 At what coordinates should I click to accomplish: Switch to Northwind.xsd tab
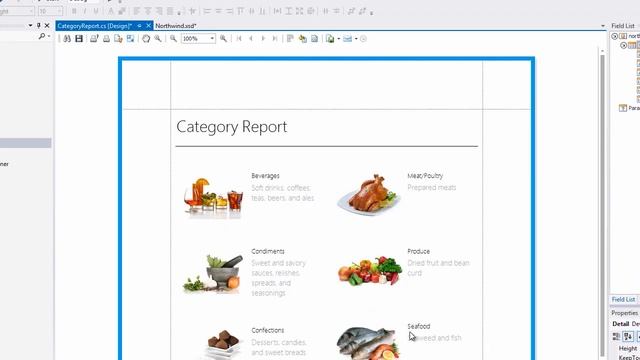(x=176, y=26)
